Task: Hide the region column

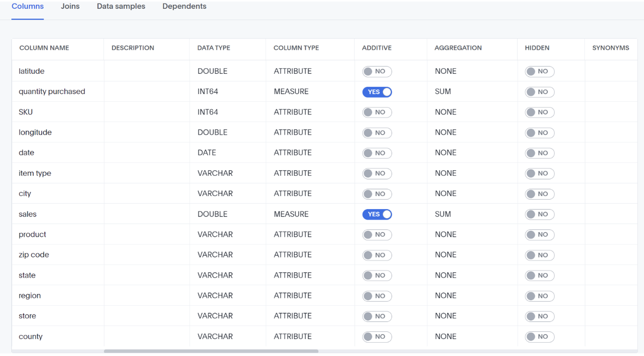Action: (x=539, y=296)
